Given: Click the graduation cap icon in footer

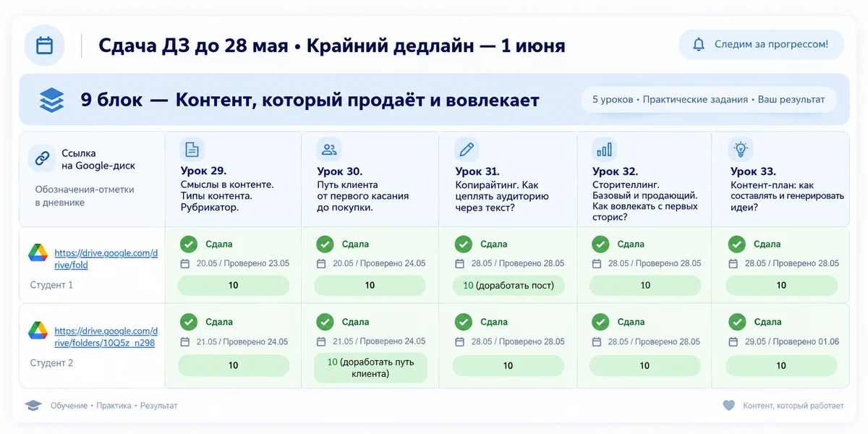Looking at the screenshot, I should (x=33, y=406).
